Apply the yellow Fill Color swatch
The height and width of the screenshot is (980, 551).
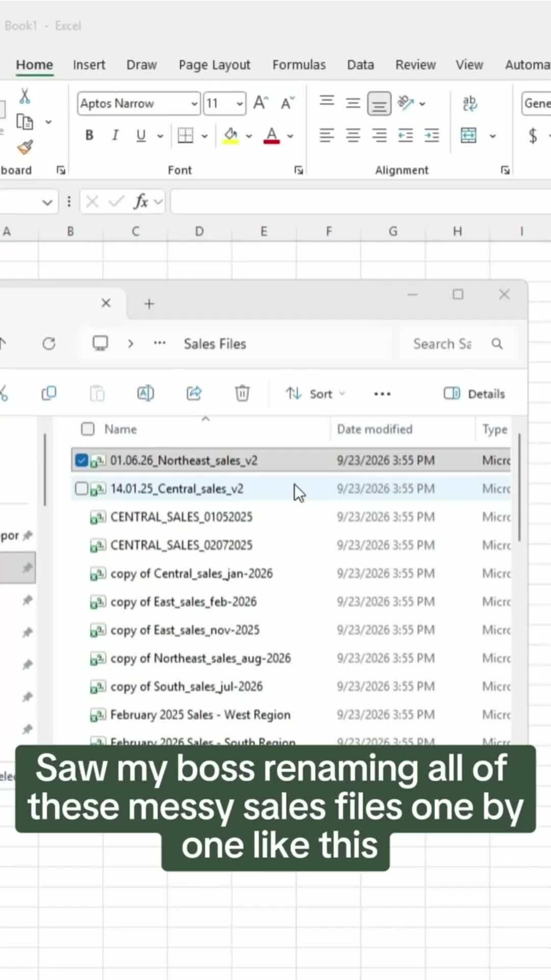click(231, 136)
